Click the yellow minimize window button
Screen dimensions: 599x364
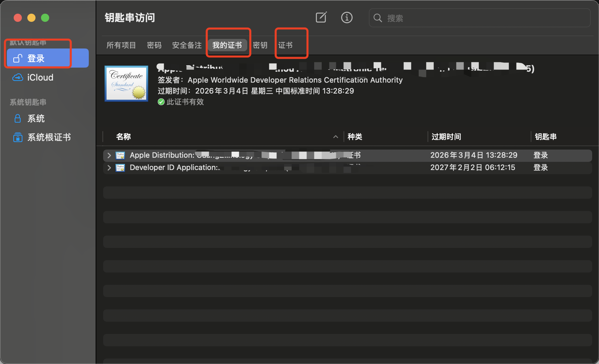pos(31,18)
